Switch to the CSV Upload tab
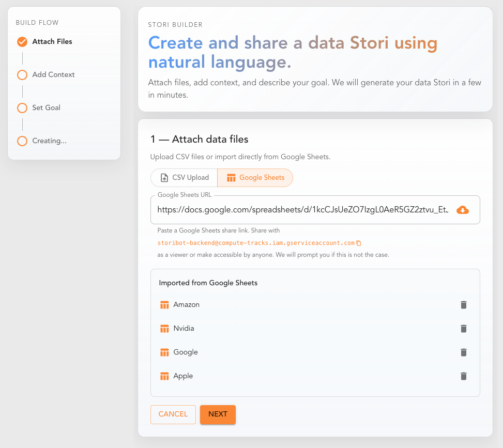This screenshot has width=503, height=448. click(x=184, y=178)
